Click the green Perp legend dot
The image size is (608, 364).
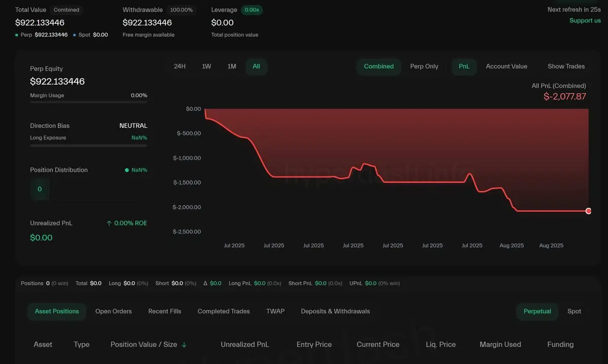[17, 35]
